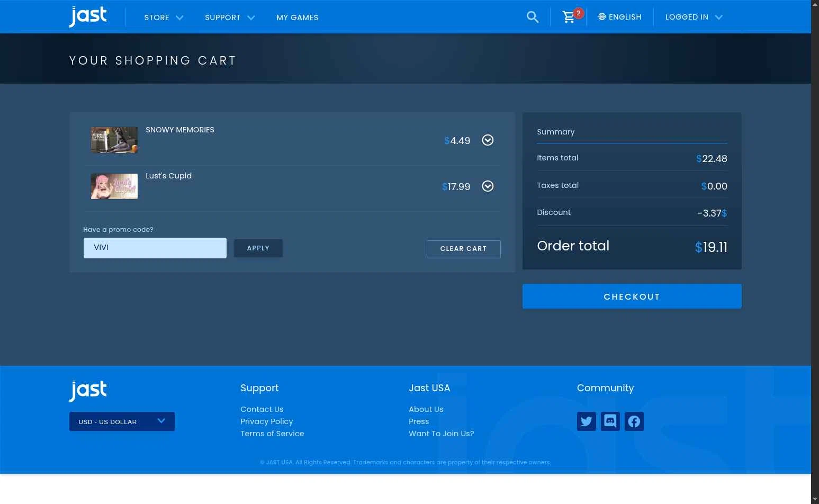The width and height of the screenshot is (819, 504).
Task: Open the Press link
Action: point(419,421)
